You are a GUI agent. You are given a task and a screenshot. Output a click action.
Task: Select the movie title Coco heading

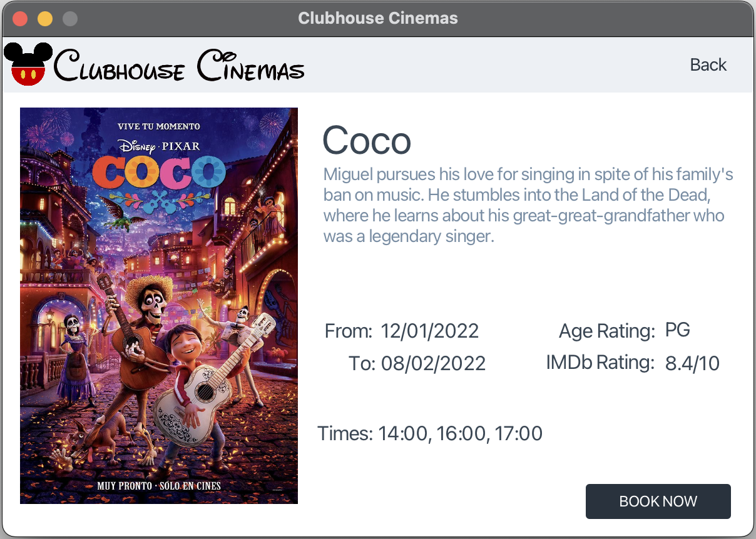[366, 141]
